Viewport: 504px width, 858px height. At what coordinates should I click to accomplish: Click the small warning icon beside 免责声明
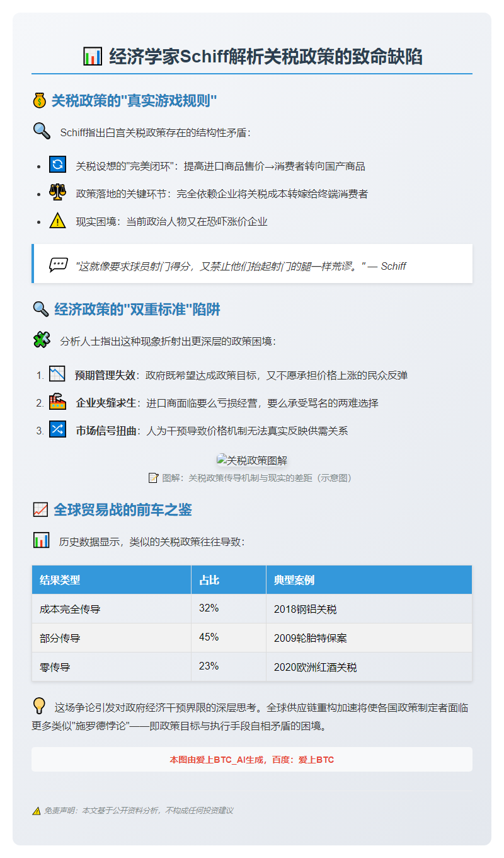37,811
